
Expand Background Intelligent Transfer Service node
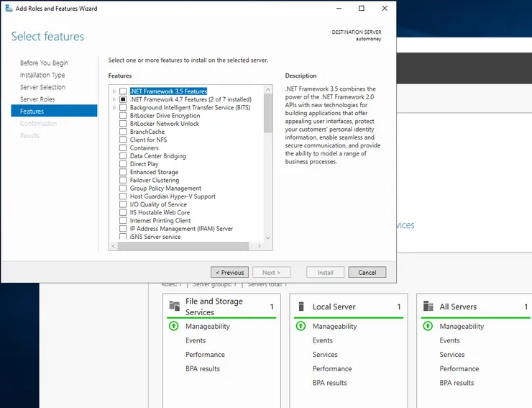[x=114, y=108]
